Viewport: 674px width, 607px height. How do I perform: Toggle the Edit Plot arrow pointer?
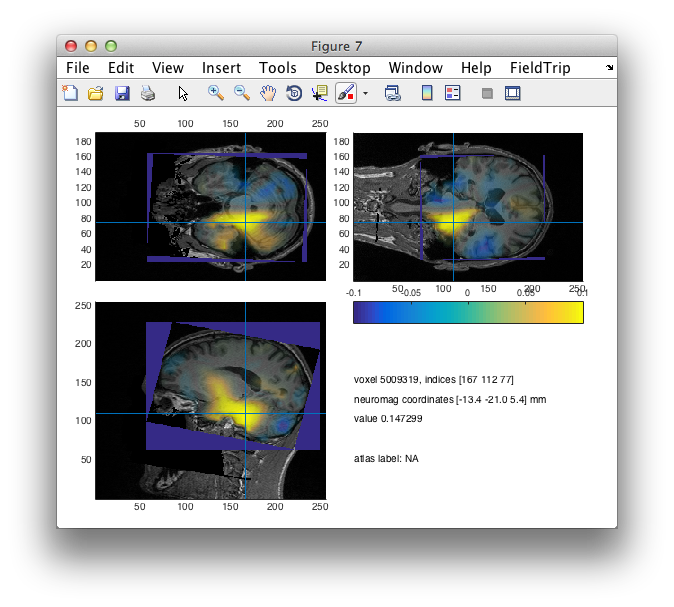click(x=183, y=93)
